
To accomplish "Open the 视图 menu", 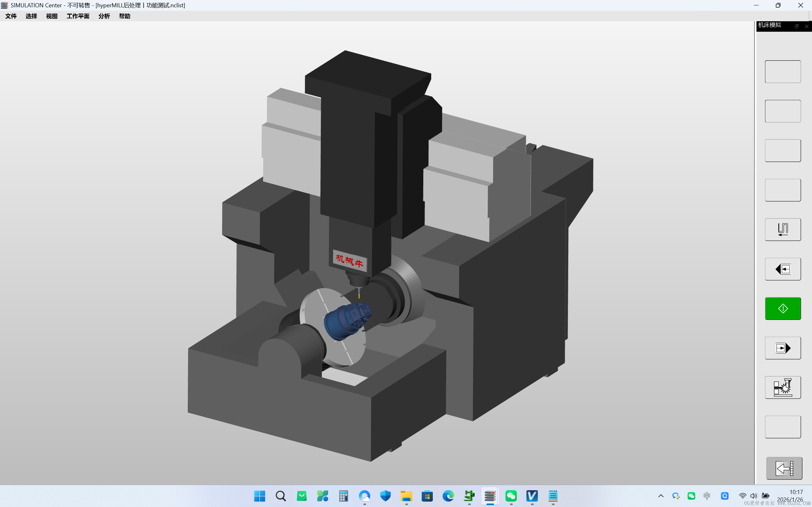I will pyautogui.click(x=52, y=16).
